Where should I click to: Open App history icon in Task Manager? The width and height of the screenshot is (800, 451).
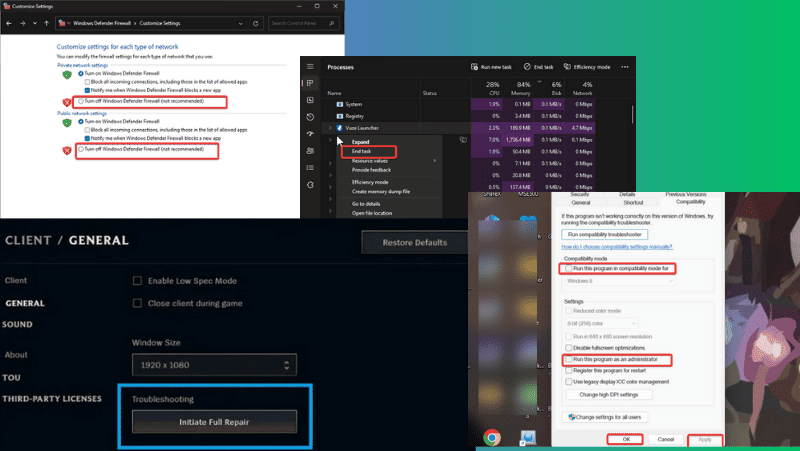tap(310, 117)
